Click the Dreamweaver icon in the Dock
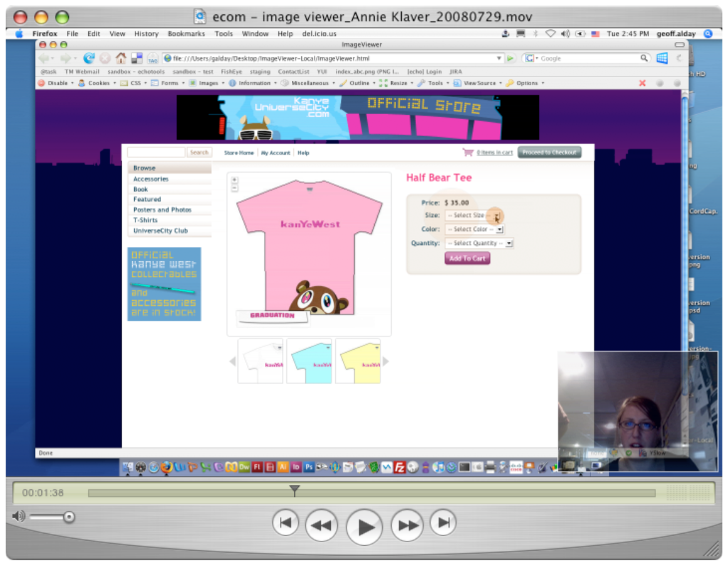The width and height of the screenshot is (728, 567). [244, 467]
